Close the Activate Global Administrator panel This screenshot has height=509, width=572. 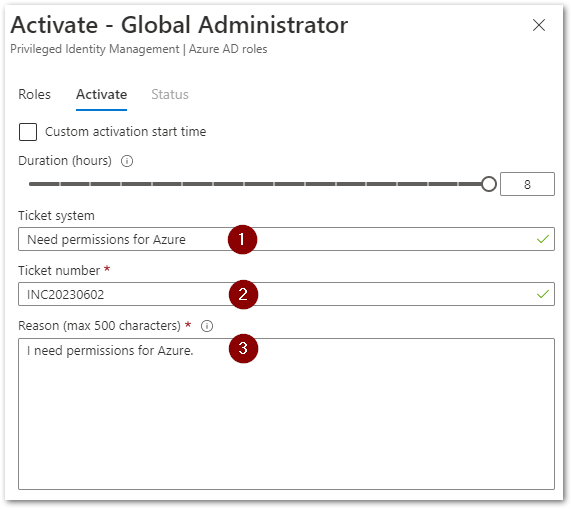pos(538,25)
